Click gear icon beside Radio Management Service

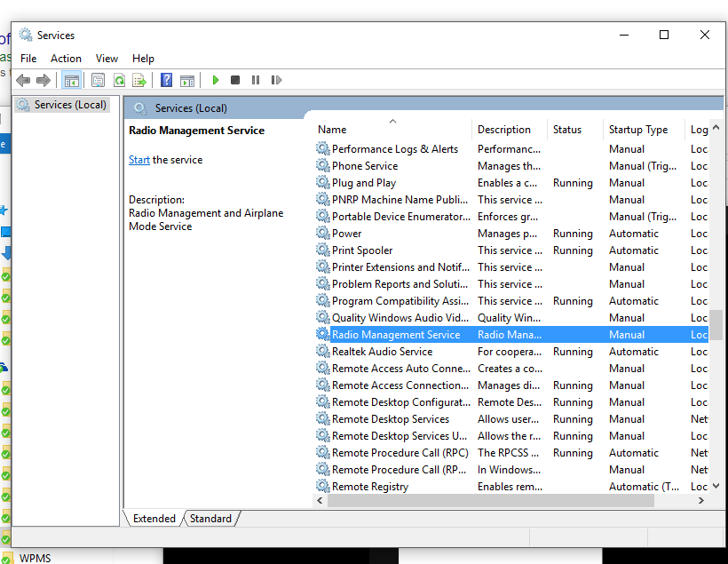click(x=322, y=335)
